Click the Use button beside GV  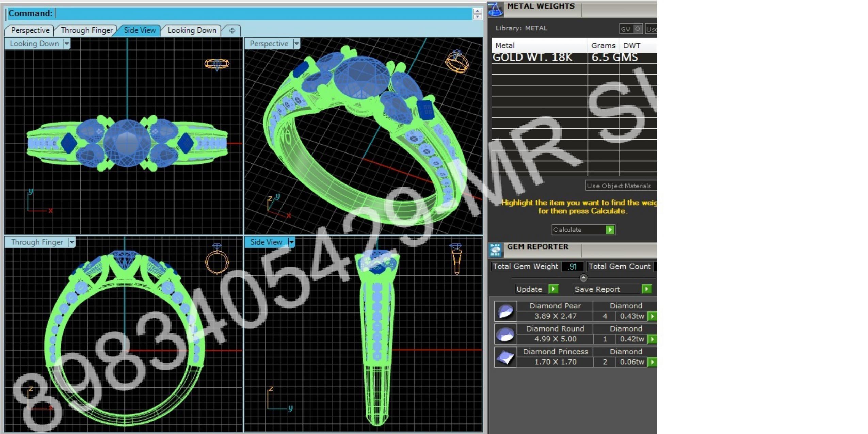tap(651, 29)
